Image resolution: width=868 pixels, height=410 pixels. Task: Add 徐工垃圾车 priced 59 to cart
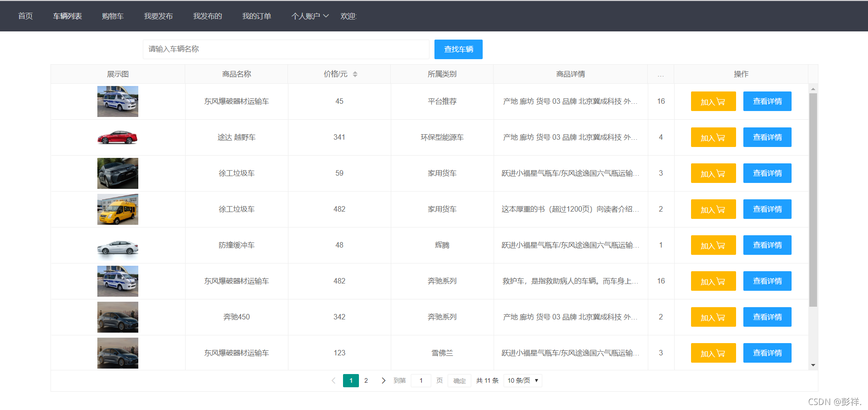(x=713, y=173)
